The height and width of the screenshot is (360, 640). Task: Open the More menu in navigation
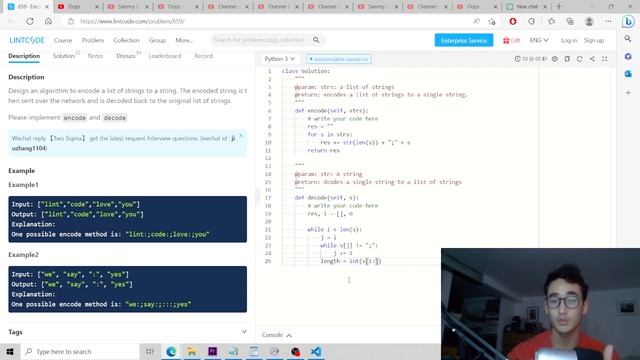point(184,40)
